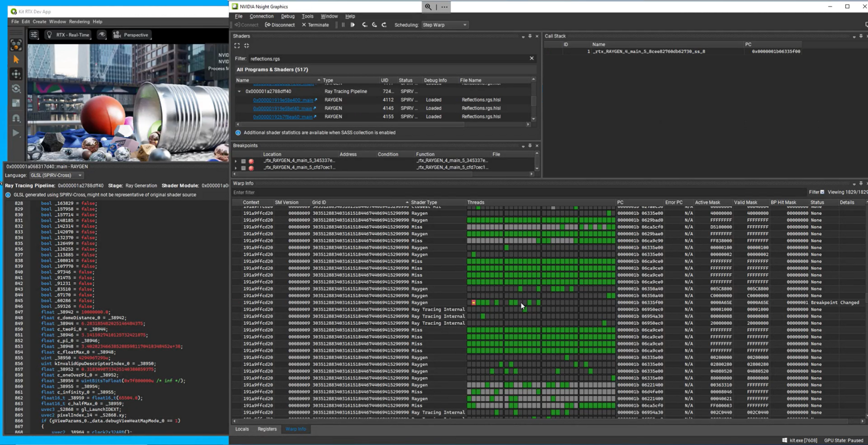Click the Enter filter field in Warp Info

(297, 192)
